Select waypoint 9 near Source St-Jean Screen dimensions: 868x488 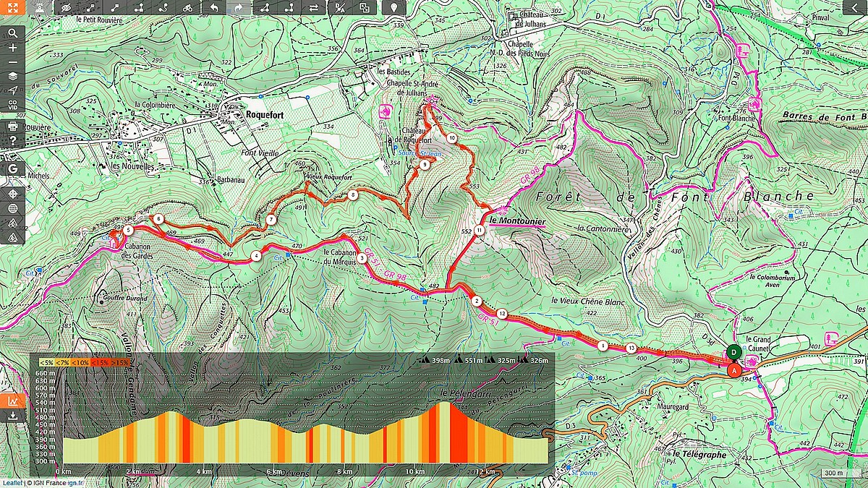pos(424,165)
